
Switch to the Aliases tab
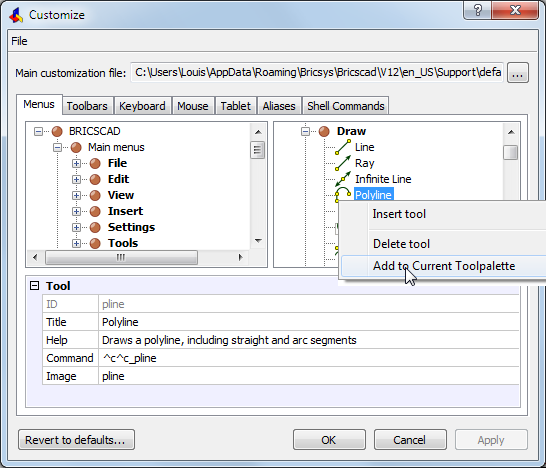pyautogui.click(x=279, y=106)
